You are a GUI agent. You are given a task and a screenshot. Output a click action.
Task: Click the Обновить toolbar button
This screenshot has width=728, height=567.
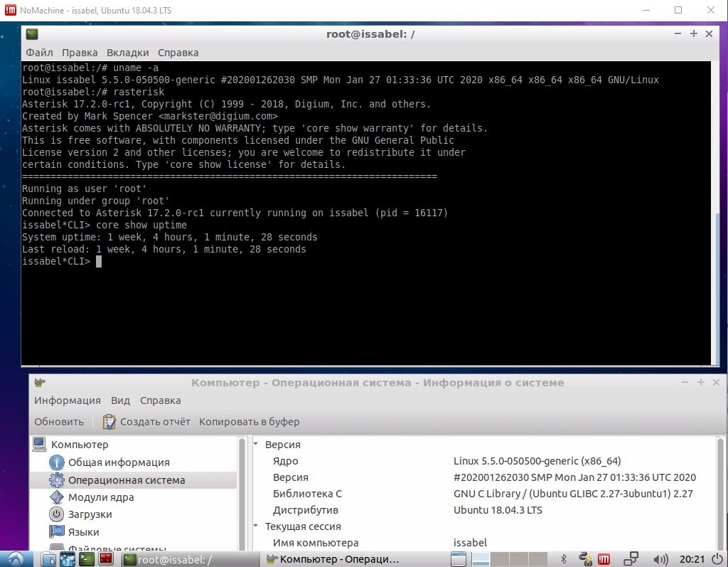pos(59,422)
